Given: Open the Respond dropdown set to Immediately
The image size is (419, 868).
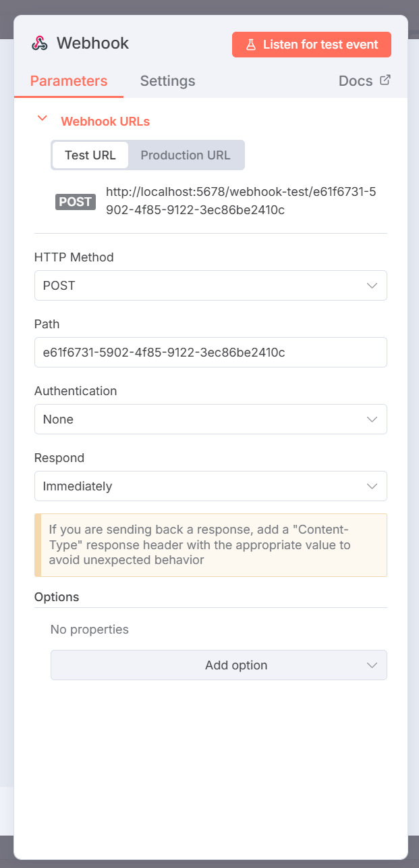Looking at the screenshot, I should 211,486.
